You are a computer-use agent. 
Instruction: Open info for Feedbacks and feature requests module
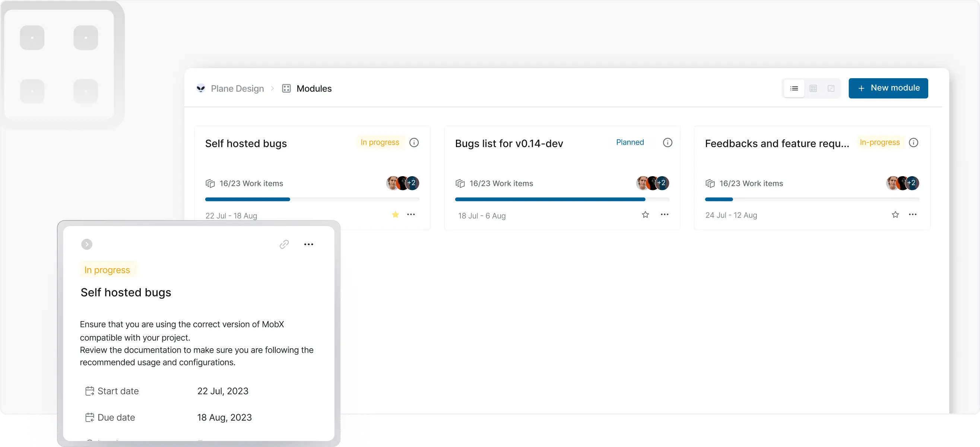point(913,142)
